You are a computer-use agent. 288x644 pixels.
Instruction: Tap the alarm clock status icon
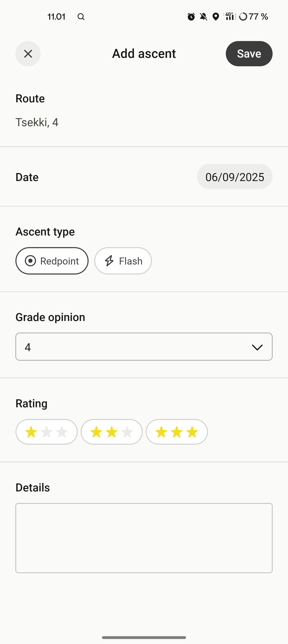coord(191,17)
